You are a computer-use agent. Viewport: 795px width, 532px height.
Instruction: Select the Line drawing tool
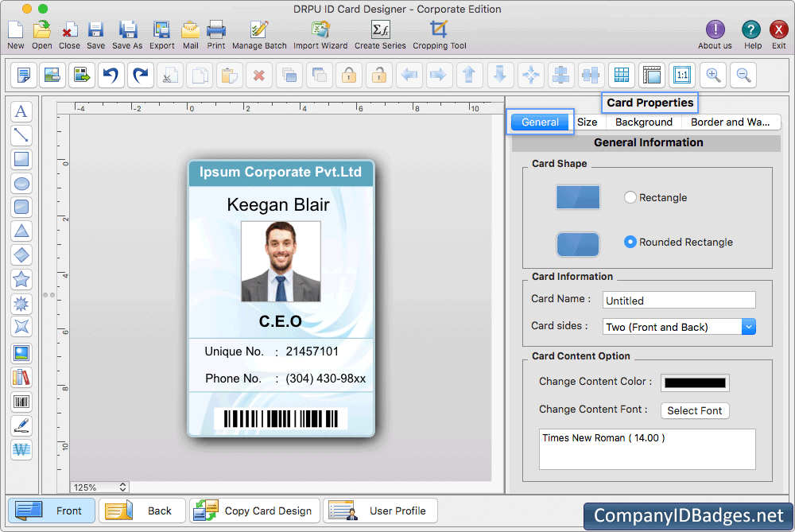[21, 135]
